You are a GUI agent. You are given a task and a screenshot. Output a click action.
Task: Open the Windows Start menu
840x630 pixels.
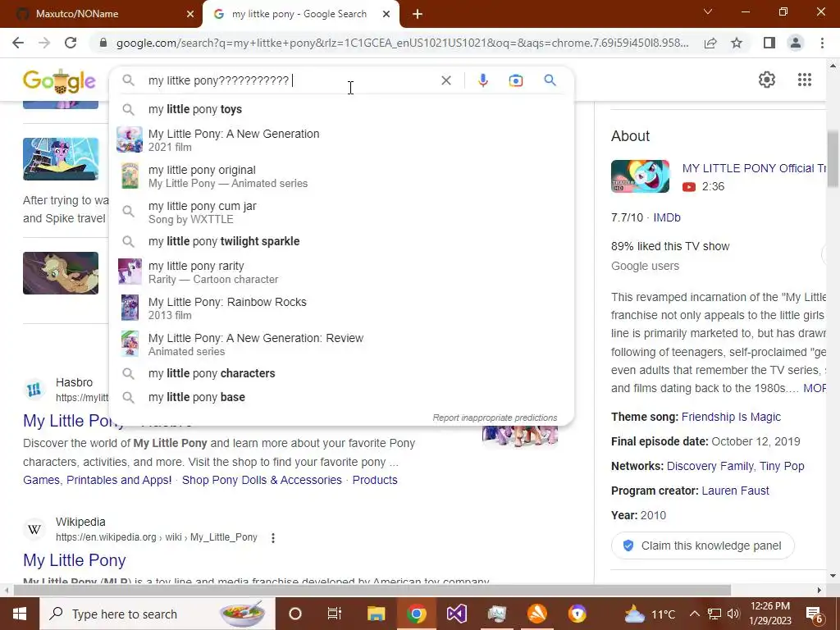[20, 614]
